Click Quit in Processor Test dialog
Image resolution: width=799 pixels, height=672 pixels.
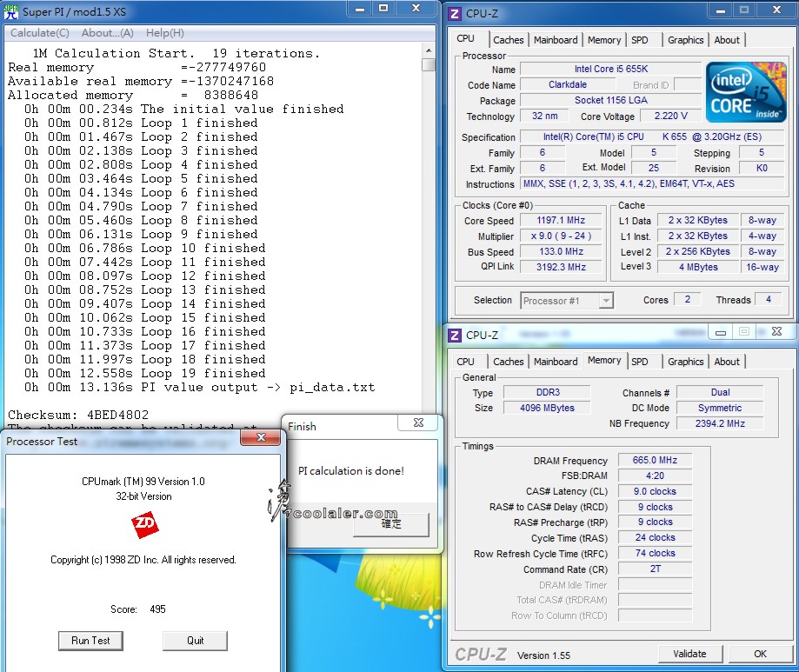[x=195, y=641]
